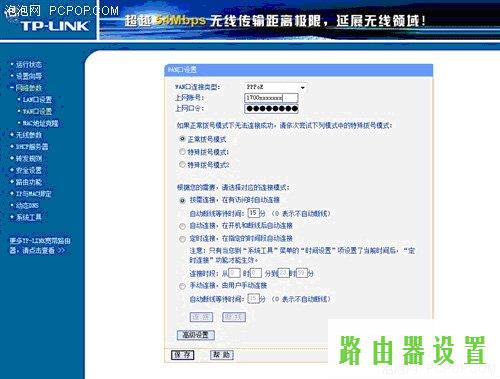Click the 高级设置 button
Viewport: 500px width, 379px height.
195,335
